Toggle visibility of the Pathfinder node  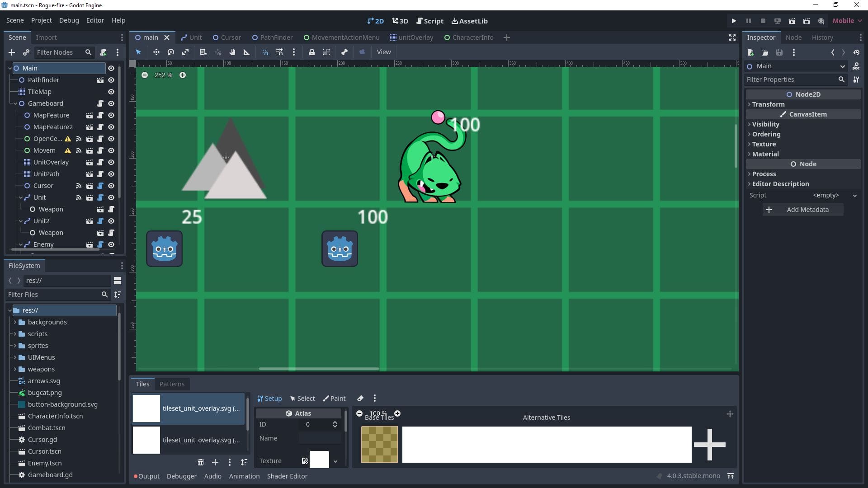pyautogui.click(x=111, y=80)
